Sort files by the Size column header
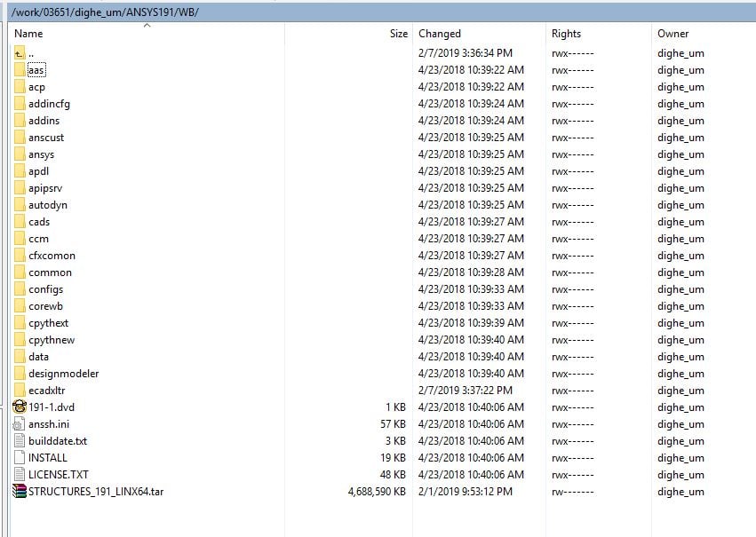The width and height of the screenshot is (756, 537). pyautogui.click(x=399, y=34)
